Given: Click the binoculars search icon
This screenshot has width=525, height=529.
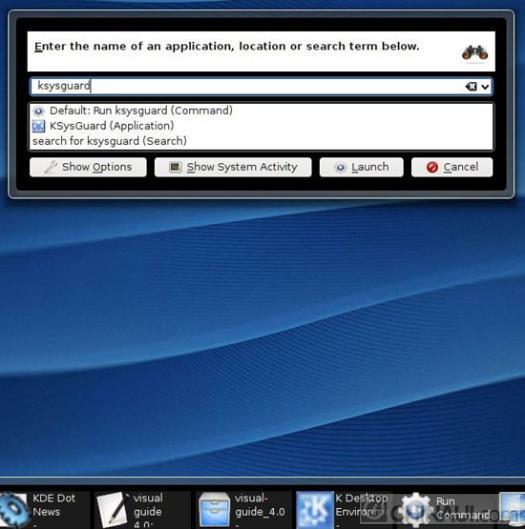Looking at the screenshot, I should pyautogui.click(x=475, y=53).
